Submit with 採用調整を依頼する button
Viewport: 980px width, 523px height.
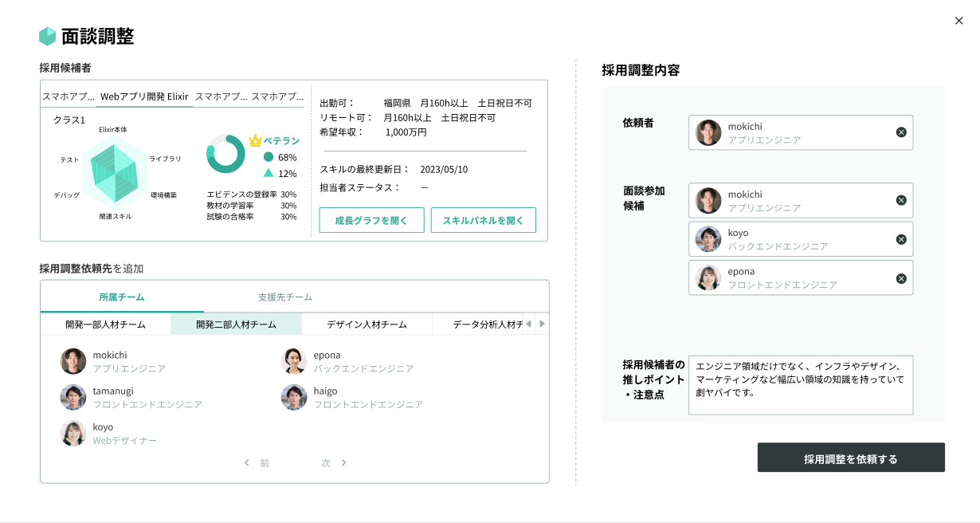850,458
